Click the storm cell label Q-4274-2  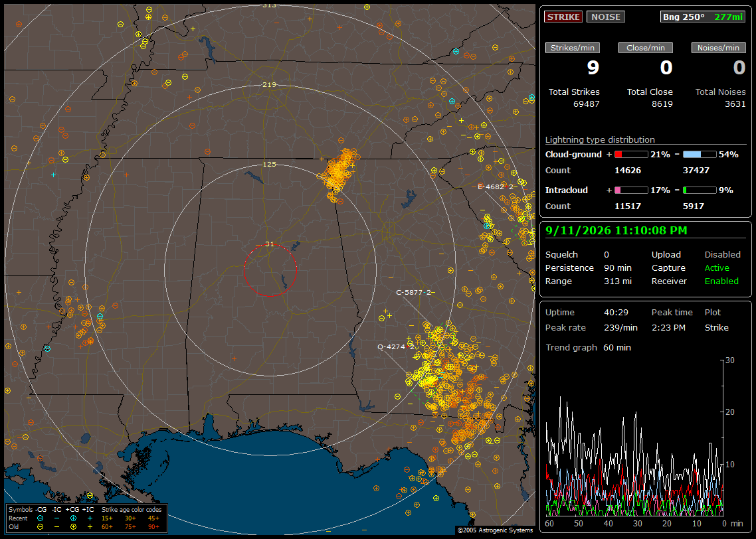coord(396,346)
